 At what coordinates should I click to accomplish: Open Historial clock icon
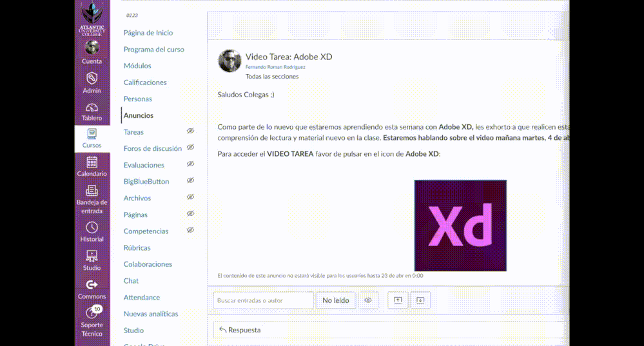pos(92,227)
